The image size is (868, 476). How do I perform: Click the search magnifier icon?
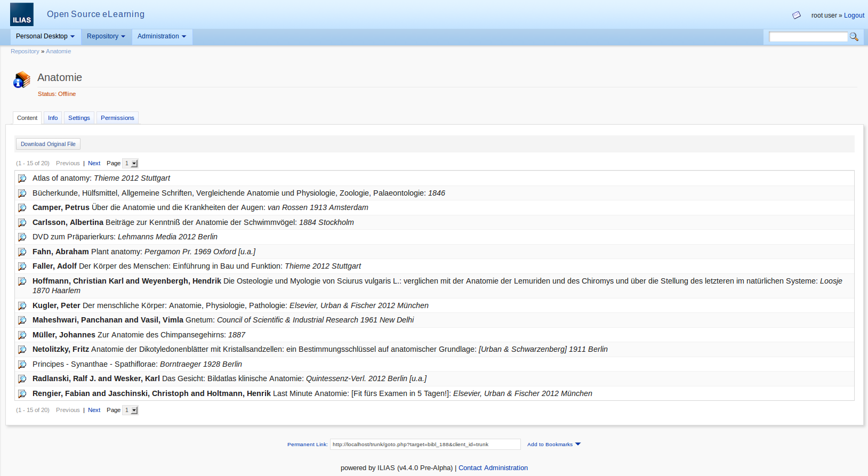(x=854, y=37)
